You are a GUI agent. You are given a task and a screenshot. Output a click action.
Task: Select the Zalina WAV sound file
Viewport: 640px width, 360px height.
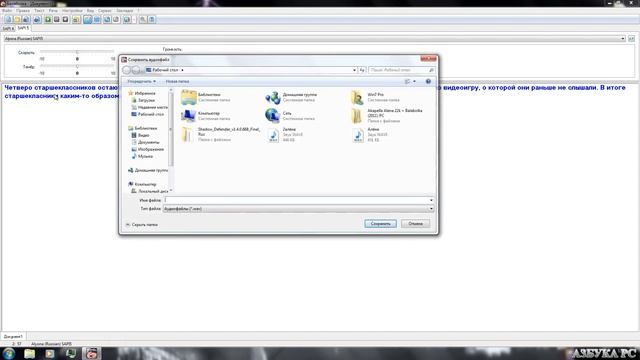tap(286, 134)
